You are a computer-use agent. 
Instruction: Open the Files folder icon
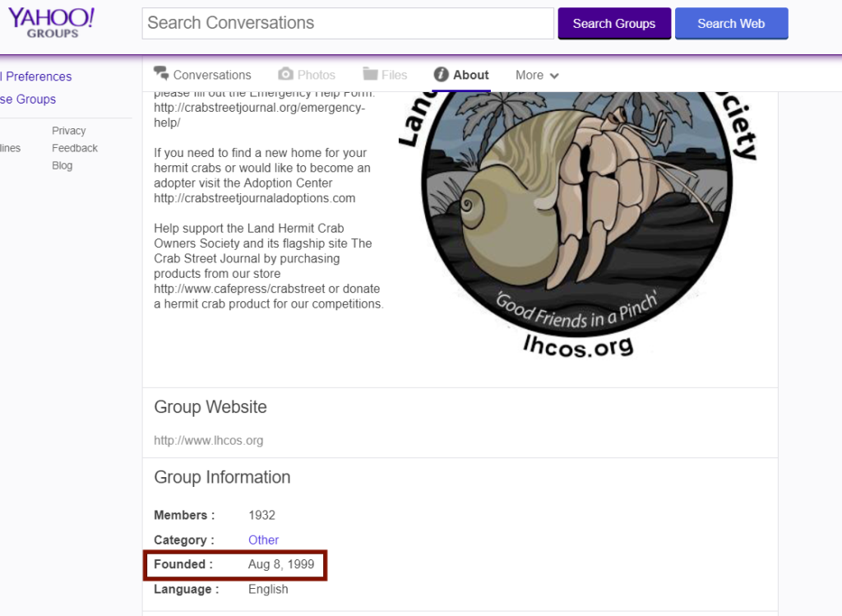click(370, 74)
